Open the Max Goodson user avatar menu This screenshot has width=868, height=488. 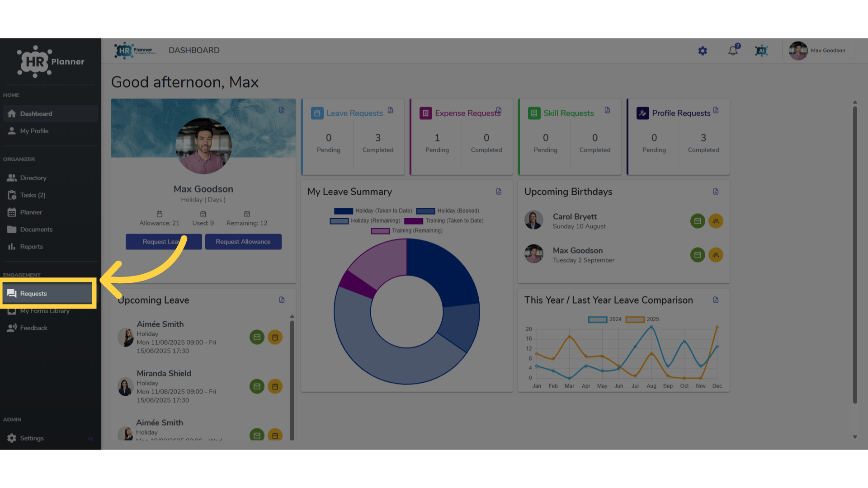(x=798, y=51)
